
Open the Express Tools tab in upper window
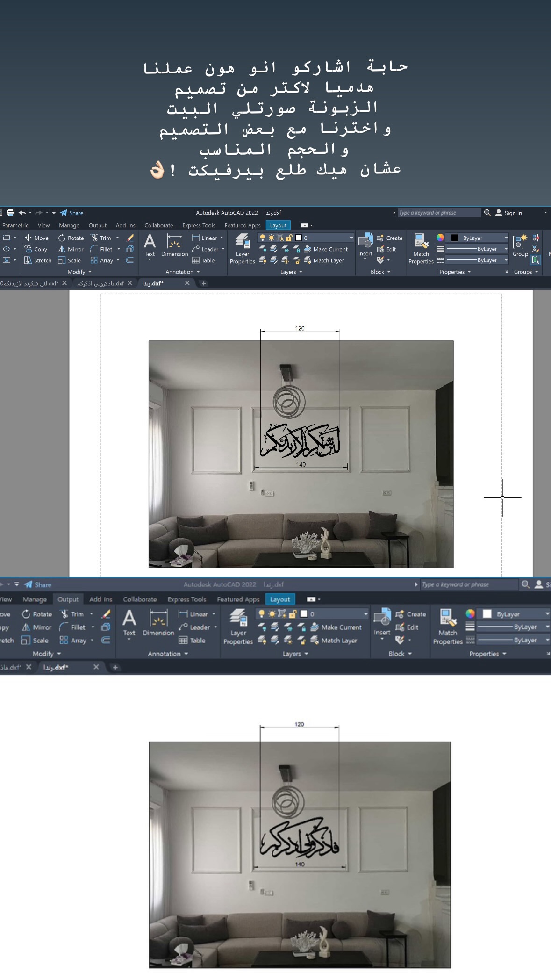pyautogui.click(x=199, y=225)
